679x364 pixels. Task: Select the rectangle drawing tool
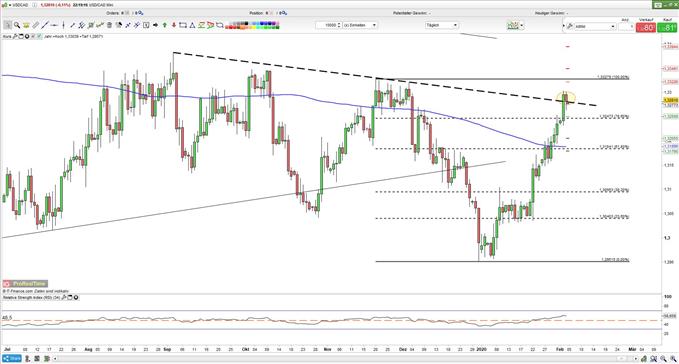(x=183, y=25)
